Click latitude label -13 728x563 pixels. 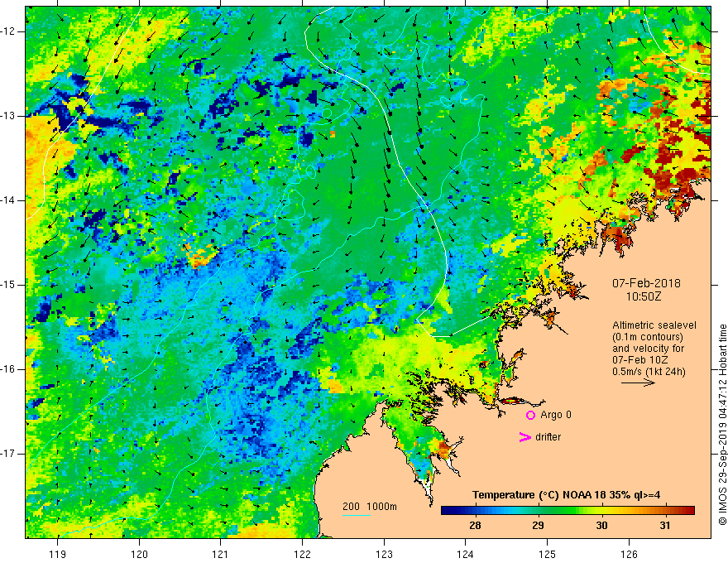[x=8, y=116]
